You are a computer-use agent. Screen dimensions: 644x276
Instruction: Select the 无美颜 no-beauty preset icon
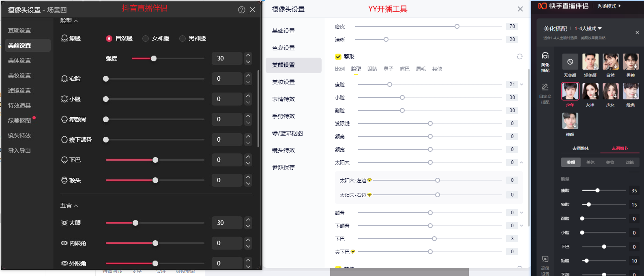click(x=570, y=62)
